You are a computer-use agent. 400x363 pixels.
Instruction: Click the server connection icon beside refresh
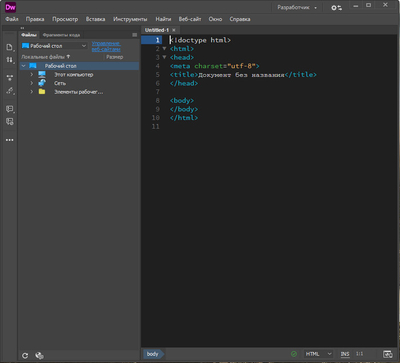[x=39, y=356]
